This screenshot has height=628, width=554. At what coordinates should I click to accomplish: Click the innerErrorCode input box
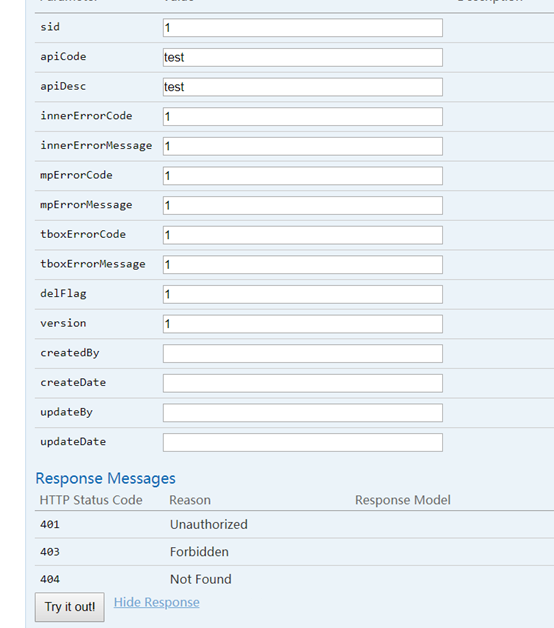coord(303,117)
